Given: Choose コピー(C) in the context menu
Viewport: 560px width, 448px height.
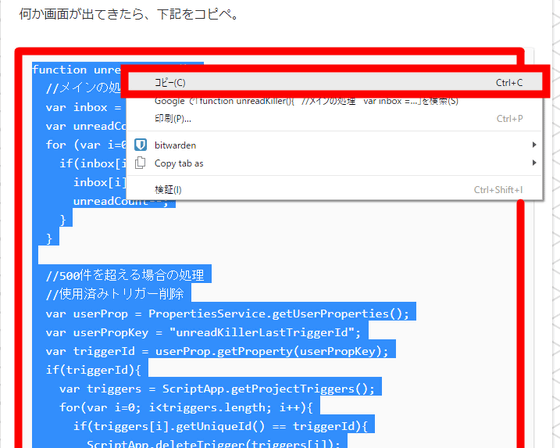Looking at the screenshot, I should pyautogui.click(x=335, y=83).
